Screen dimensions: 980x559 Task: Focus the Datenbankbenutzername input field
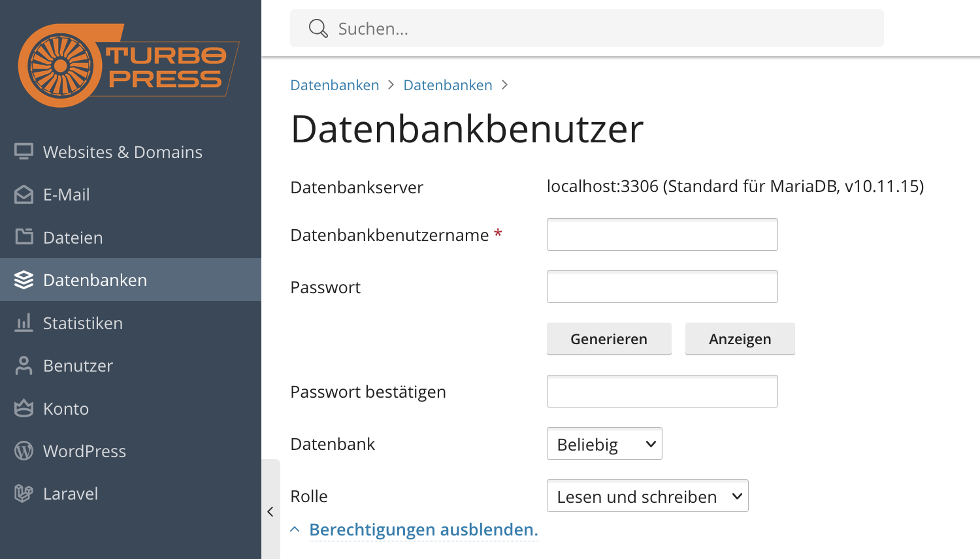[x=662, y=234]
